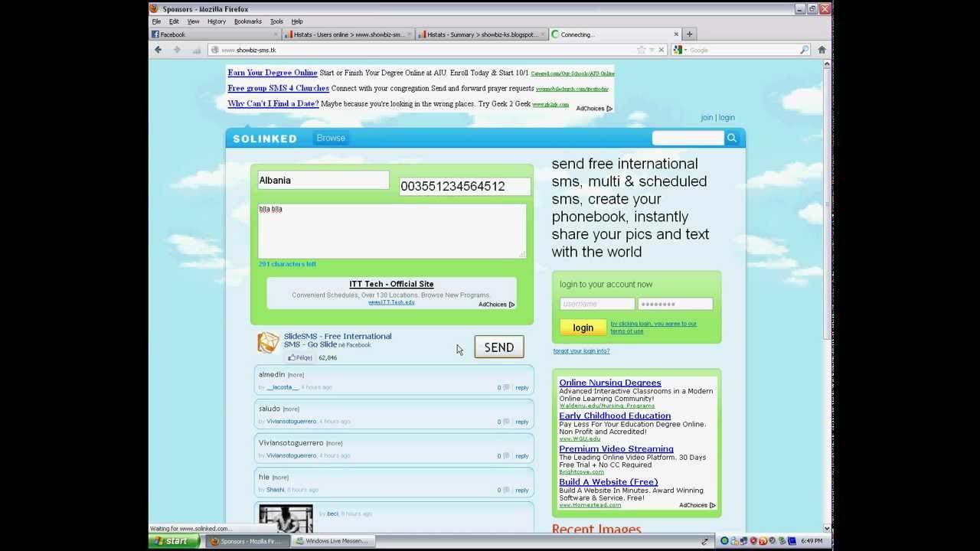This screenshot has width=980, height=551.
Task: Click the system tray clock
Action: 812,541
